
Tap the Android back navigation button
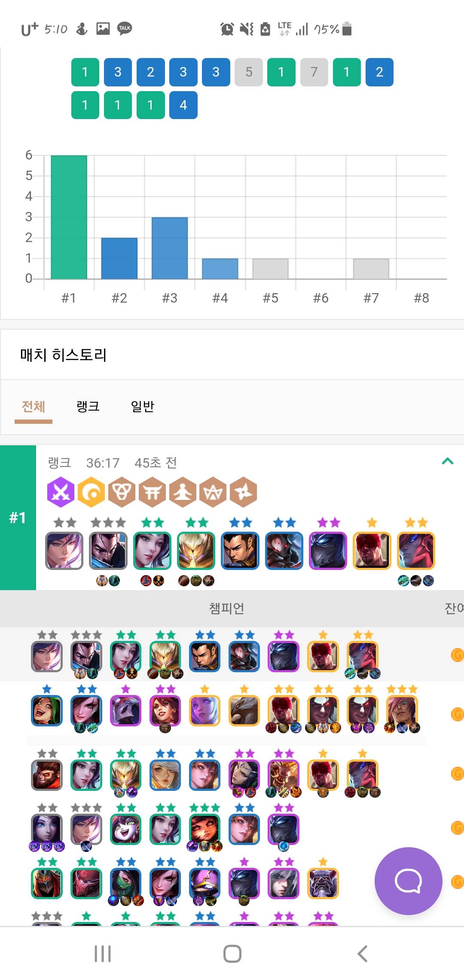pyautogui.click(x=363, y=954)
